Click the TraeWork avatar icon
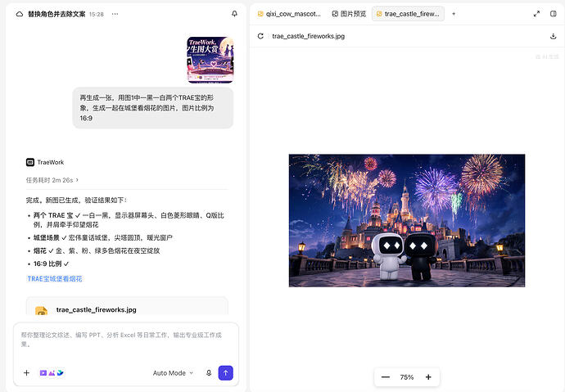Viewport: 565px width, 392px height. coord(30,162)
